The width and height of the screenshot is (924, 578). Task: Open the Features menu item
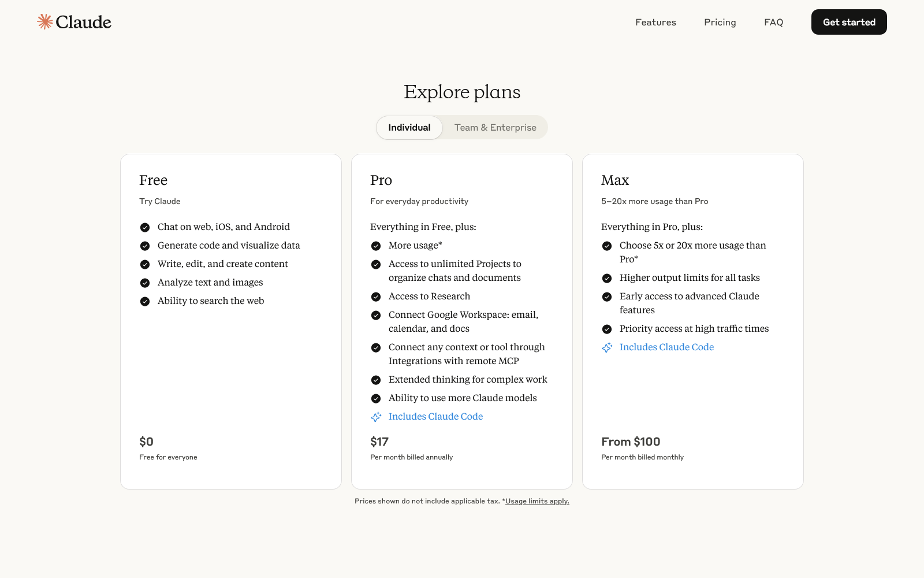coord(655,22)
